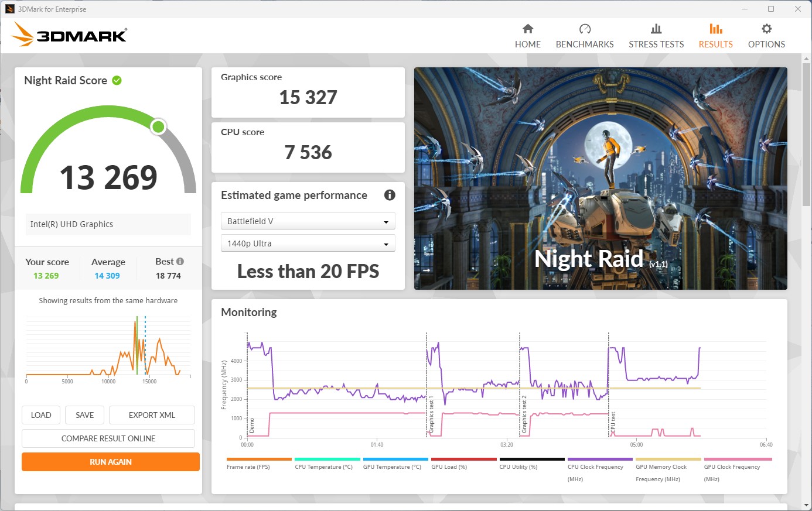Open the Results chart icon
812x511 pixels.
pos(715,29)
